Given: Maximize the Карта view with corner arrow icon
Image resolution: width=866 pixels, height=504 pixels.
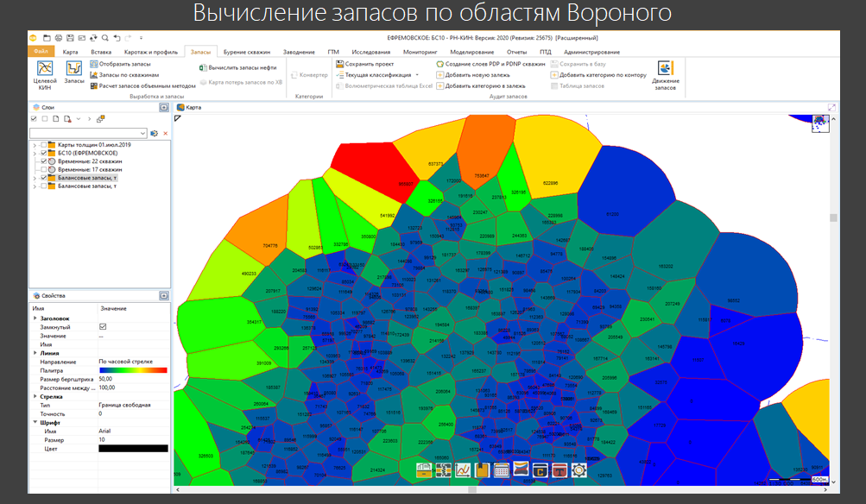Looking at the screenshot, I should [x=831, y=107].
